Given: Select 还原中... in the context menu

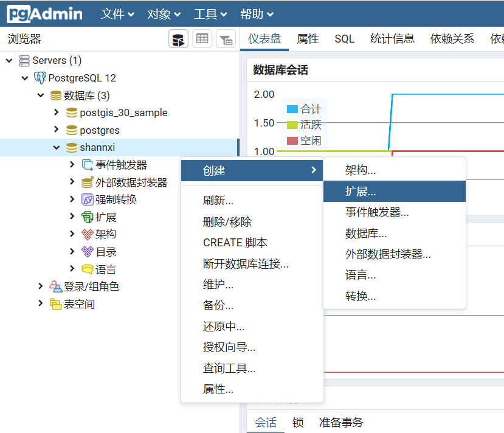Looking at the screenshot, I should 252,327.
